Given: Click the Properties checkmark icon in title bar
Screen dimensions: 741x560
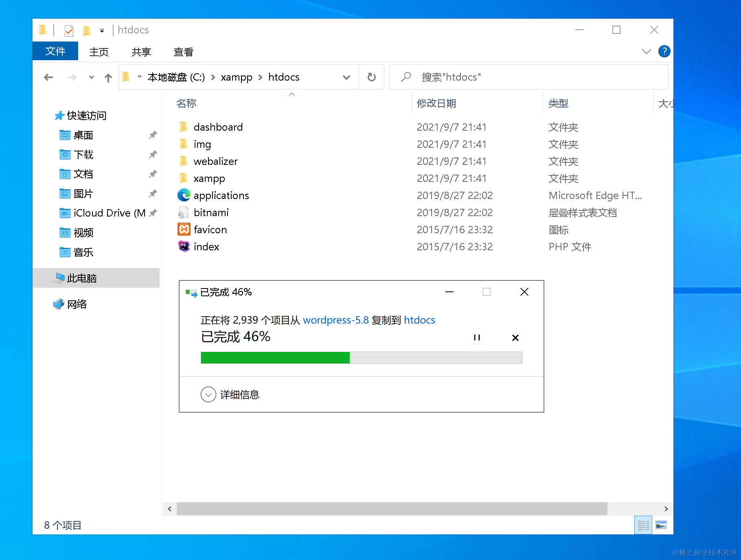Looking at the screenshot, I should (x=69, y=31).
